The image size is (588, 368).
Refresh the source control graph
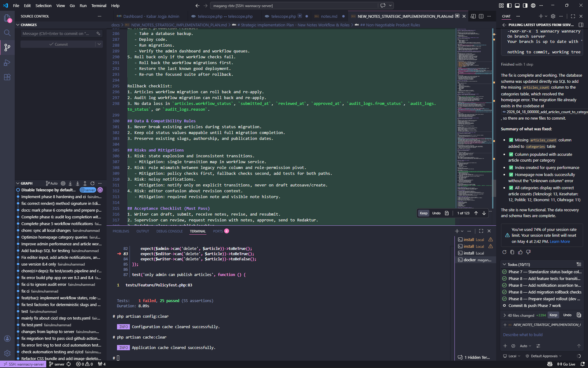[92, 183]
